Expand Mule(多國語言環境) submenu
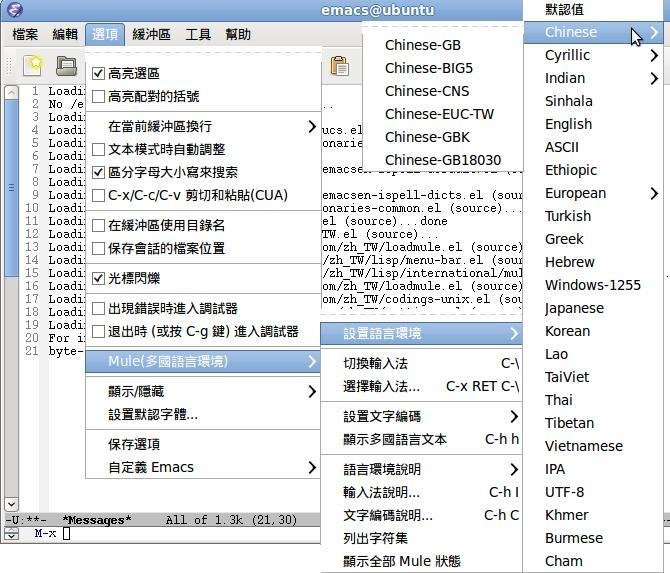Screen dimensions: 670x573 click(203, 361)
